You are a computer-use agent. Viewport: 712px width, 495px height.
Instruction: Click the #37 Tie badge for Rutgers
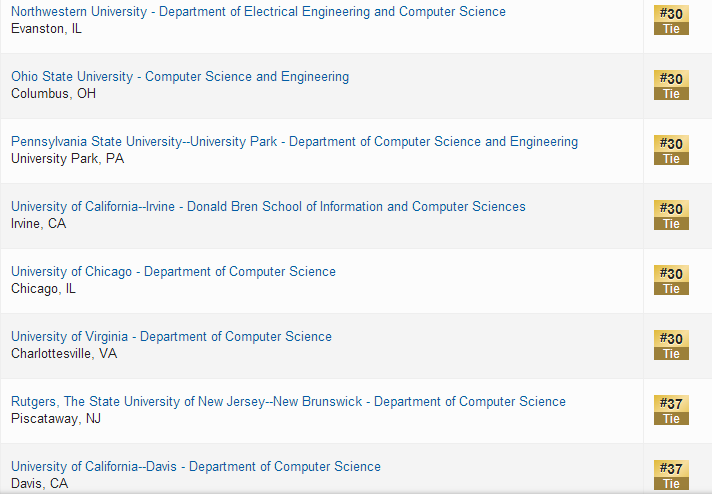click(x=671, y=410)
